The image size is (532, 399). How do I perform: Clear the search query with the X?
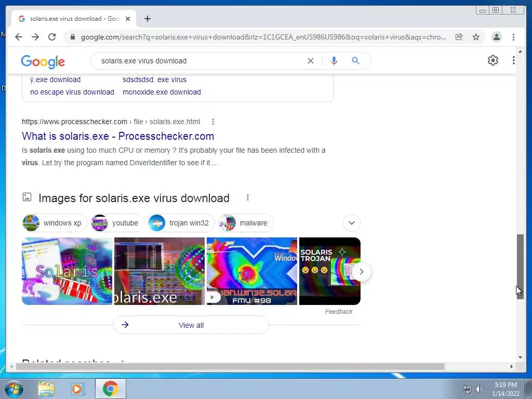pyautogui.click(x=311, y=61)
